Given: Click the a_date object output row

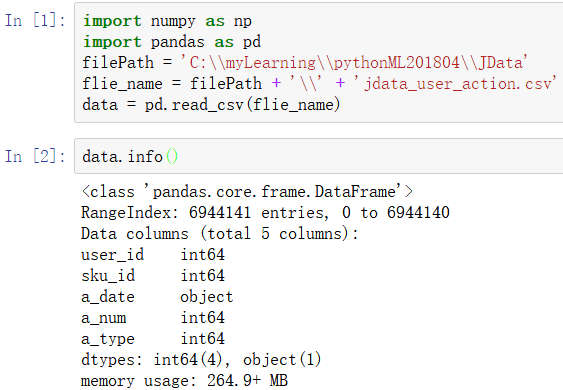Looking at the screenshot, I should click(x=157, y=297).
